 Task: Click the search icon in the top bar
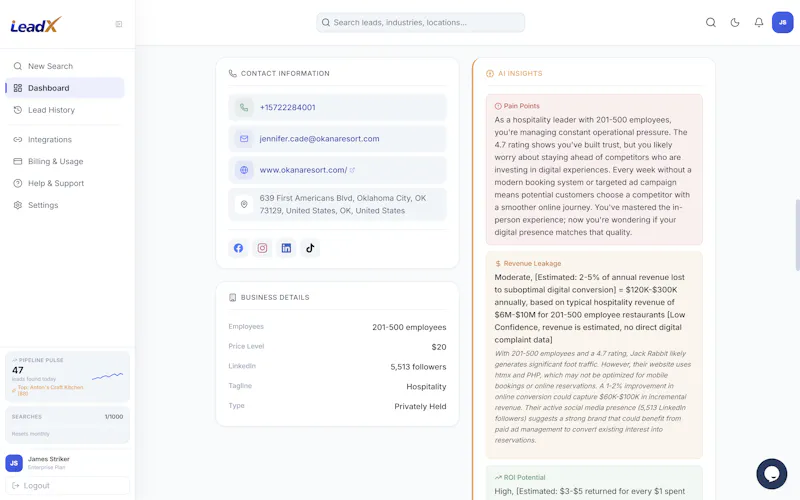click(711, 22)
